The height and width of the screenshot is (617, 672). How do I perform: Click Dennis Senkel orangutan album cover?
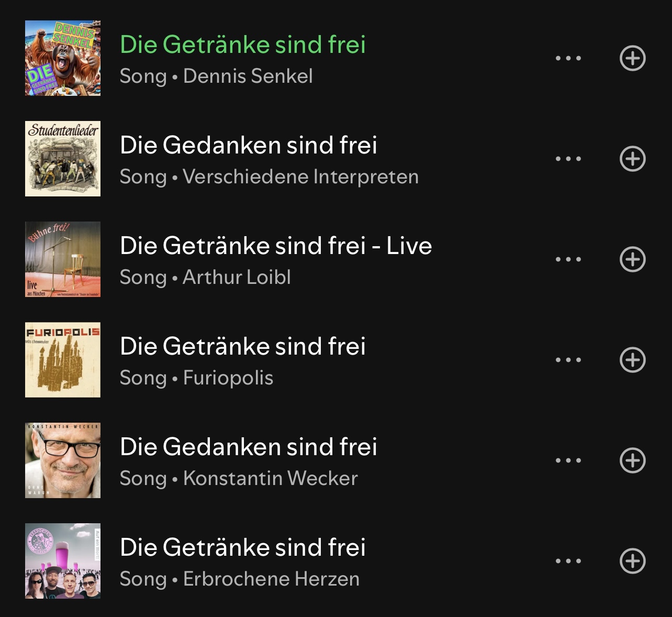(63, 58)
